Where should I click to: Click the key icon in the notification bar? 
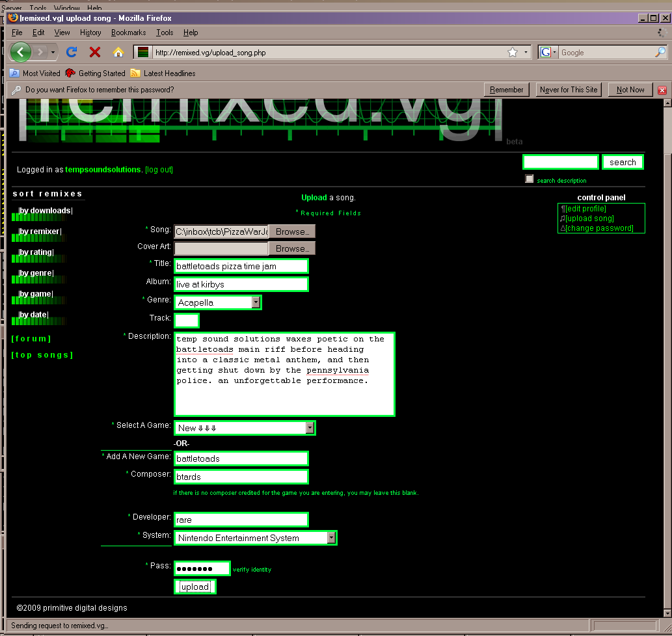pyautogui.click(x=16, y=90)
